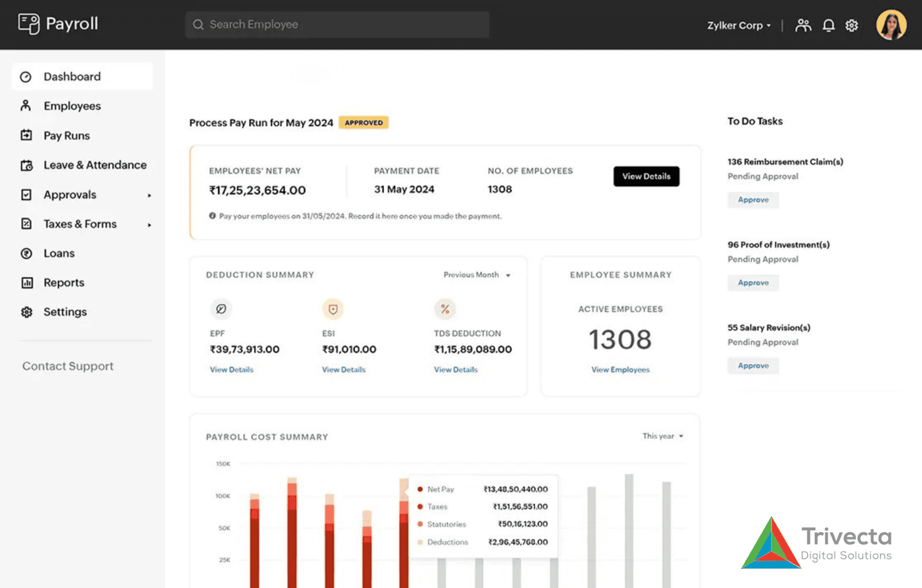
Task: Click the users icon in header
Action: coord(803,25)
